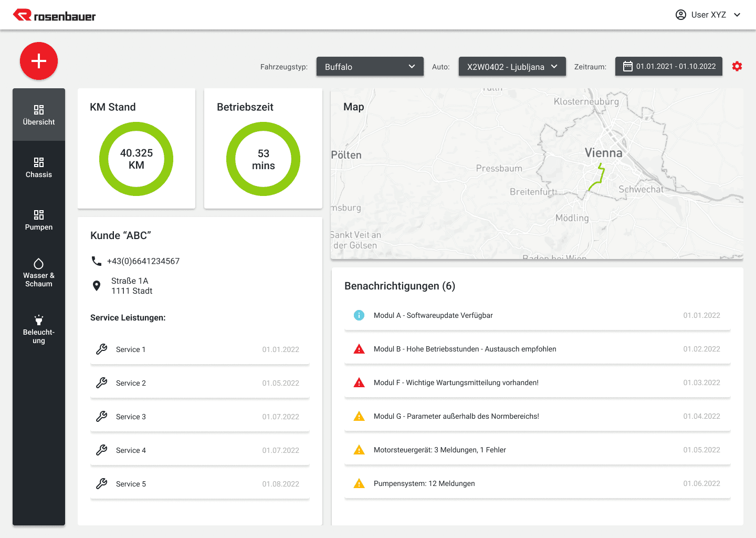
Task: Click the yellow warning icon for Motorsteuergerät
Action: [359, 450]
